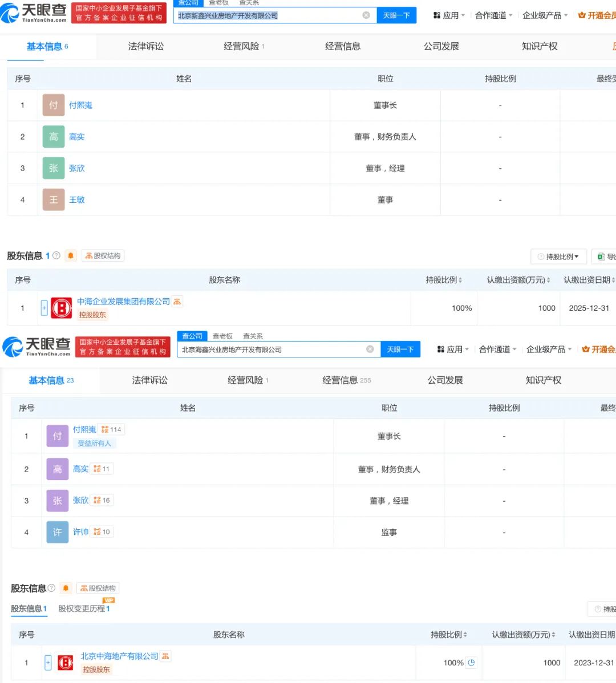Screen dimensions: 616x683
Task: Click the bell alert icon beside 股东信息 1
Action: [71, 255]
